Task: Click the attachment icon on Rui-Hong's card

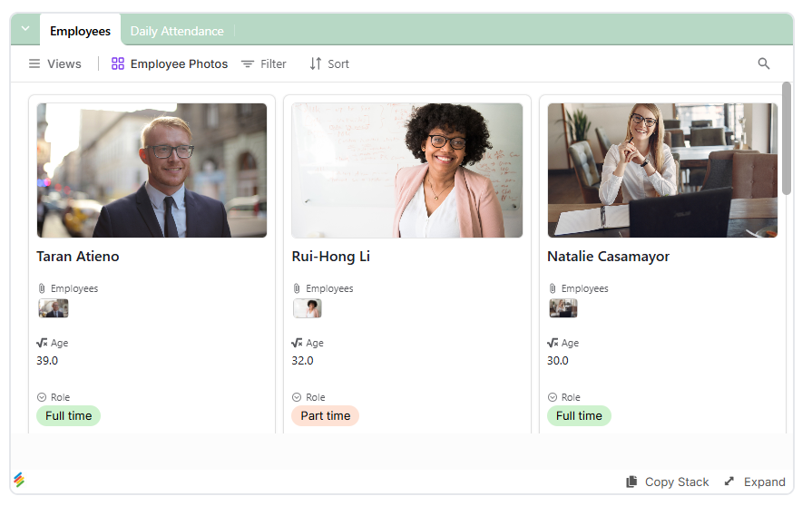Action: click(297, 288)
